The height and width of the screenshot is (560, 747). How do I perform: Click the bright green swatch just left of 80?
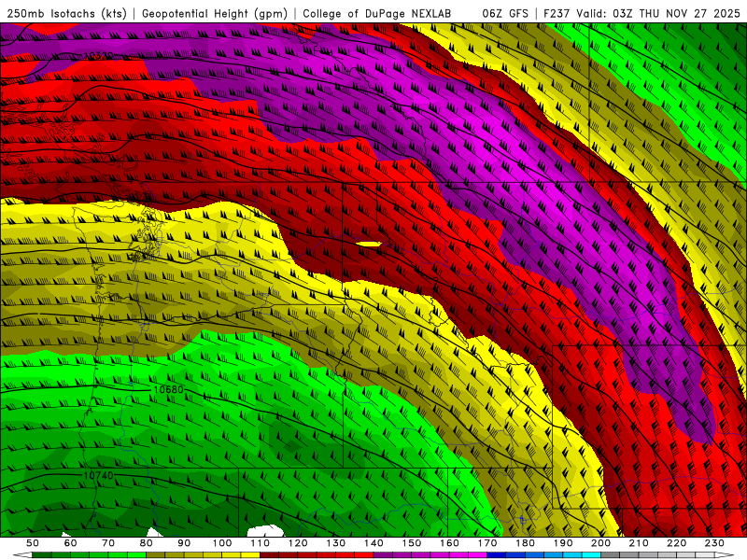point(136,554)
